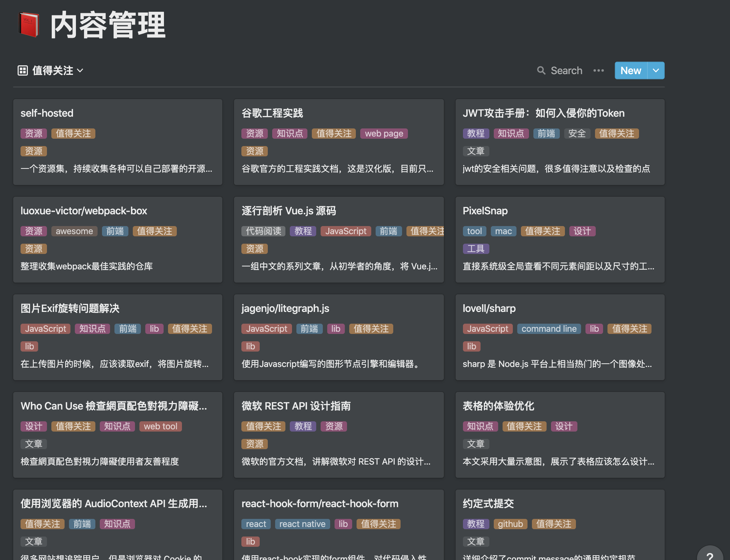Click the Search magnifier icon
The height and width of the screenshot is (560, 730).
click(541, 70)
